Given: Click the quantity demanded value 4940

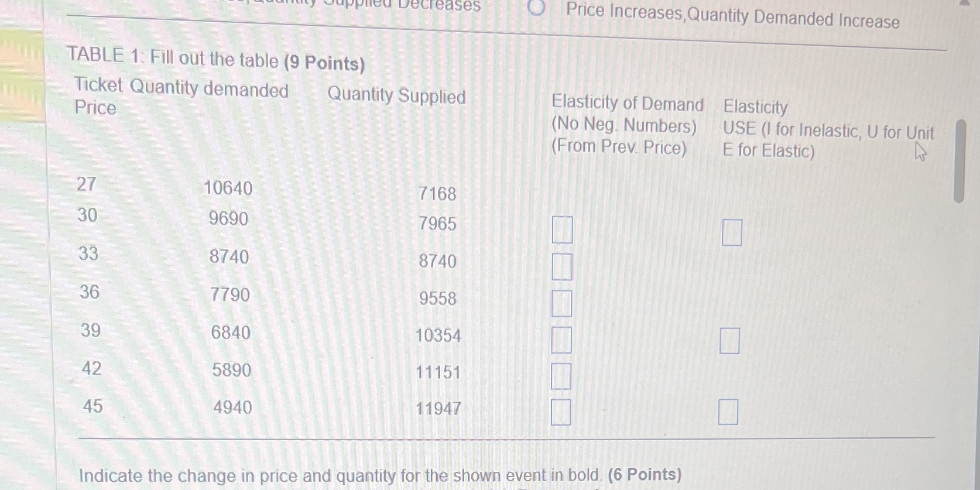Looking at the screenshot, I should (232, 407).
